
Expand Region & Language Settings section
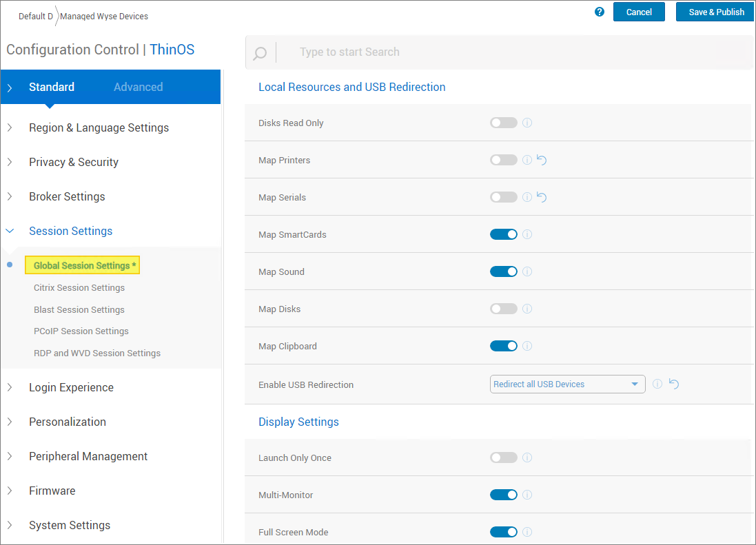coord(99,127)
